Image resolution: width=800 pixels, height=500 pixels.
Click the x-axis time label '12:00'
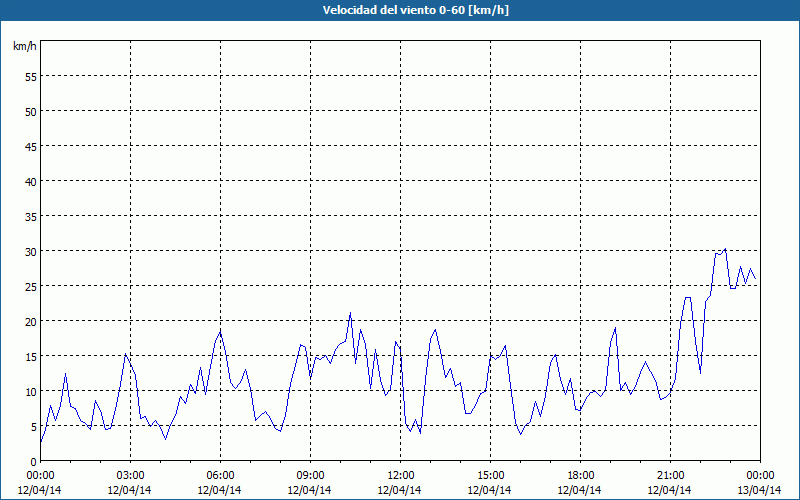coord(401,476)
